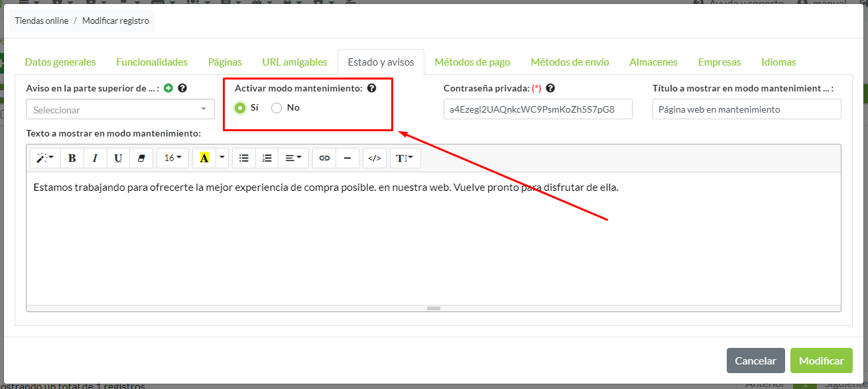Click the underline formatting icon
The image size is (868, 389).
click(118, 158)
